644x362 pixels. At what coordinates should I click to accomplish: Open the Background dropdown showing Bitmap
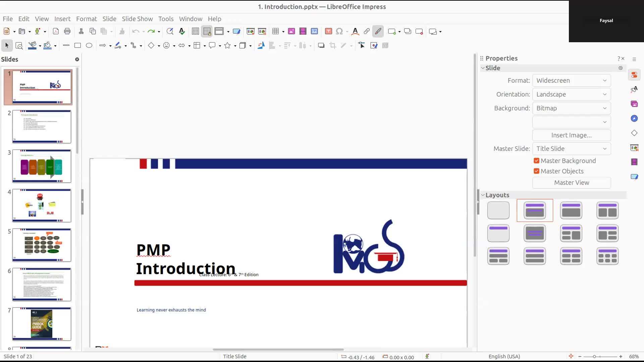[571, 108]
